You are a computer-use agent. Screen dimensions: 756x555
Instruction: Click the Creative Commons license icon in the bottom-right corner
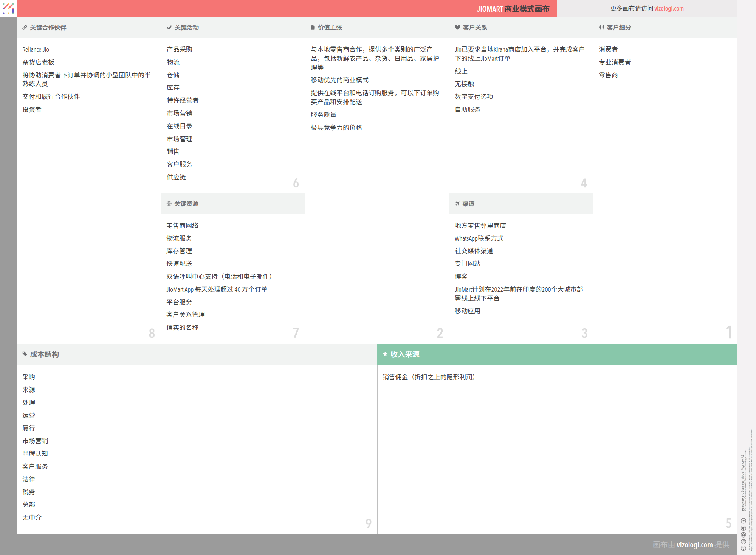(x=743, y=548)
